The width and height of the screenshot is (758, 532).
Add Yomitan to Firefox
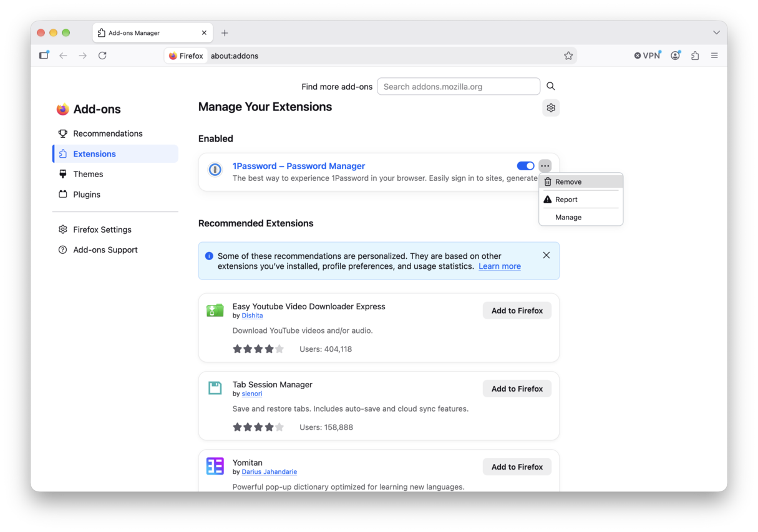517,467
